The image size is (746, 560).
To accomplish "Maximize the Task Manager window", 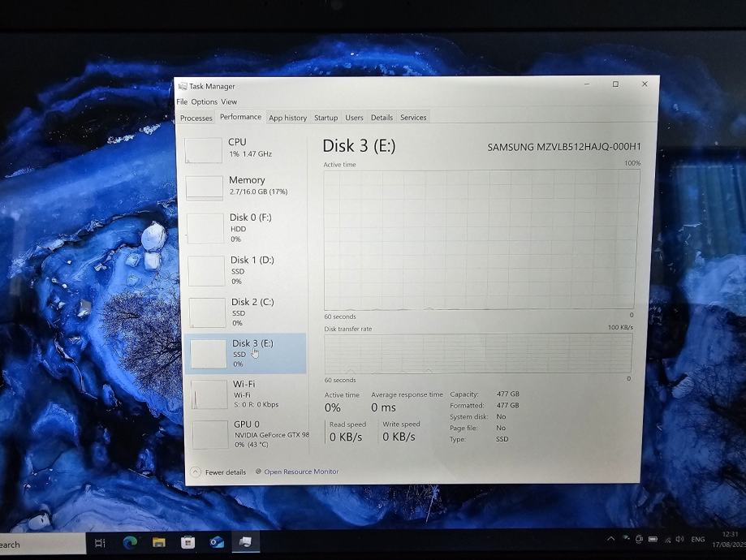I will pos(615,84).
